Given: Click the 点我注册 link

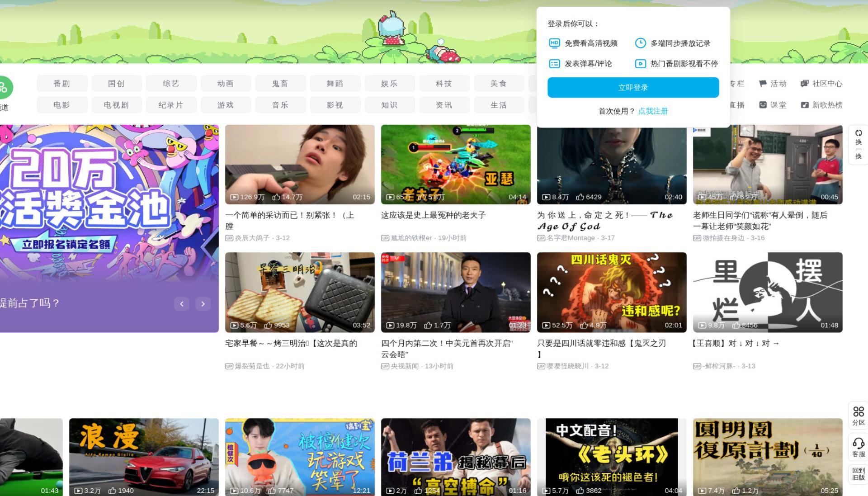Looking at the screenshot, I should click(653, 111).
